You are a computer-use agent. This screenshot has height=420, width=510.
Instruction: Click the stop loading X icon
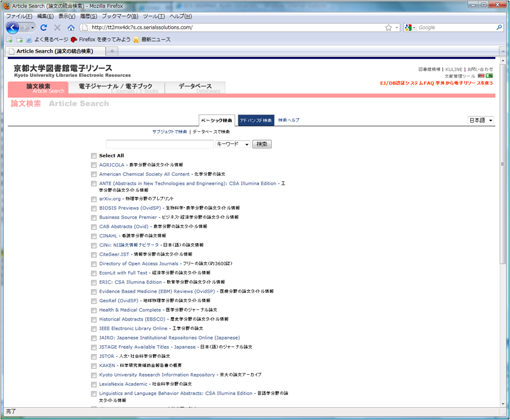tap(57, 27)
